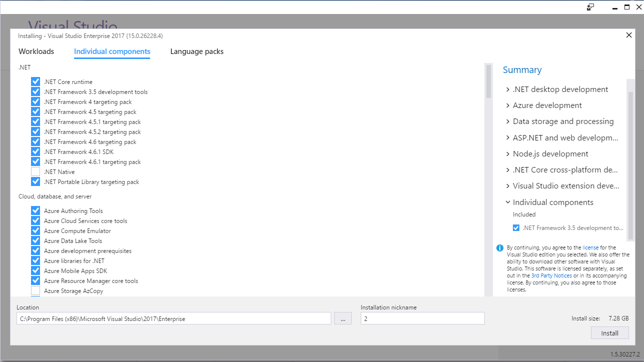644x362 pixels.
Task: Disable Azure development prerequisites component
Action: (x=36, y=250)
